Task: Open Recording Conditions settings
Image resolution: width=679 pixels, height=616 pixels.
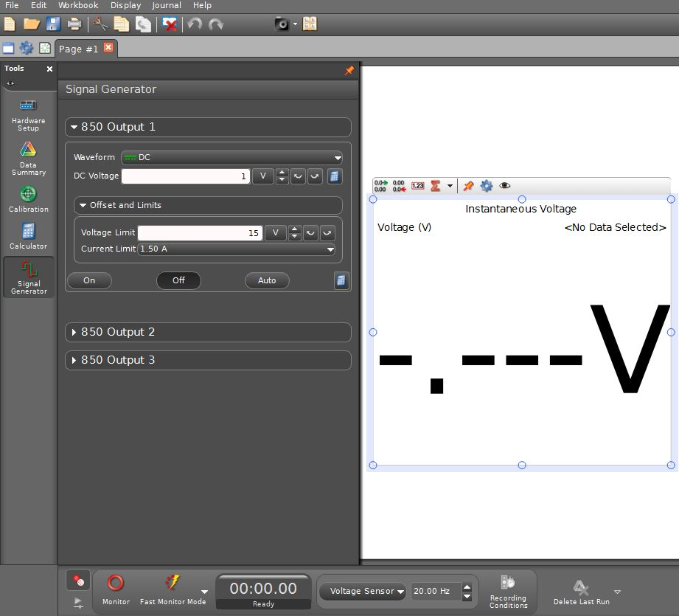Action: 508,591
